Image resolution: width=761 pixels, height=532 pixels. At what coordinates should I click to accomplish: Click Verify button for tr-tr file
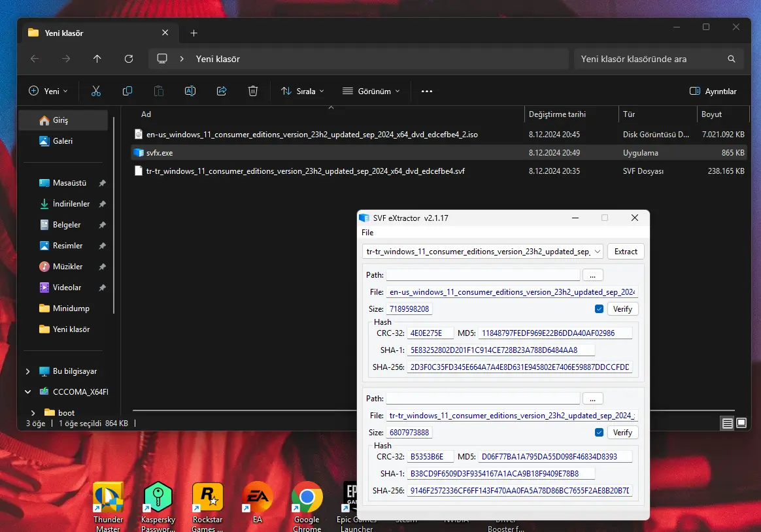[622, 432]
